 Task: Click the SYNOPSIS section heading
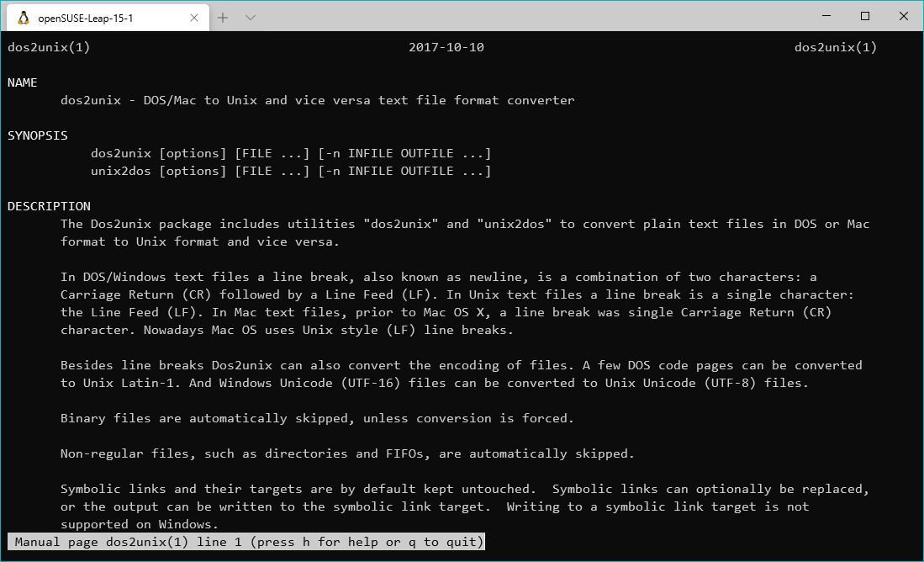click(38, 135)
